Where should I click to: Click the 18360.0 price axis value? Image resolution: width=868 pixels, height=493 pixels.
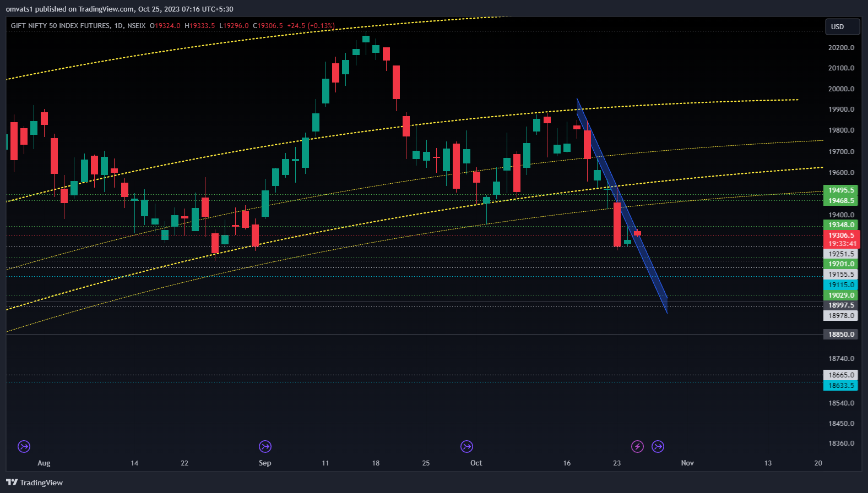coord(841,443)
